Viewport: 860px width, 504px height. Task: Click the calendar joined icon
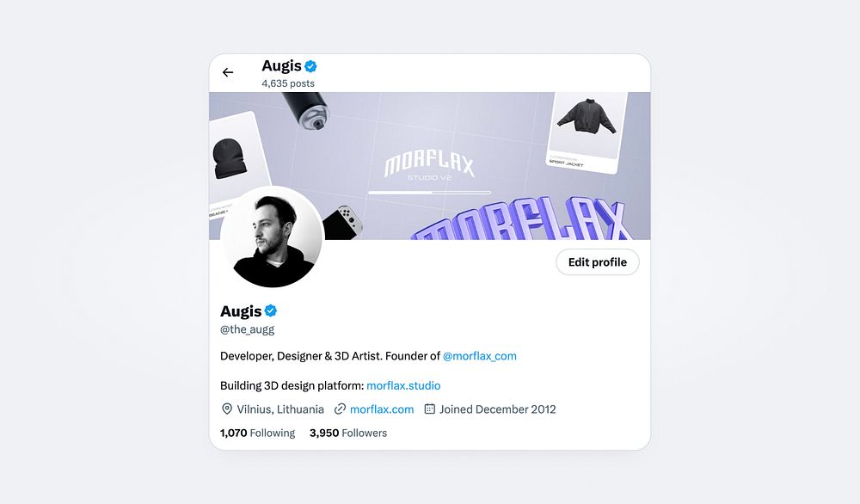[430, 409]
